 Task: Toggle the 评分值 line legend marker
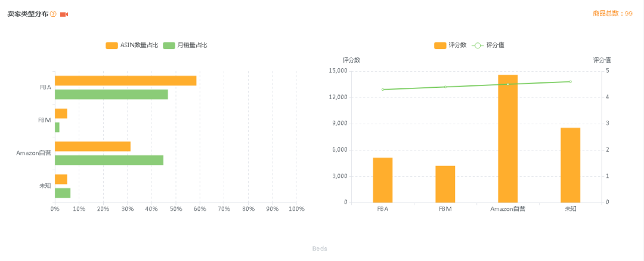[x=478, y=45]
